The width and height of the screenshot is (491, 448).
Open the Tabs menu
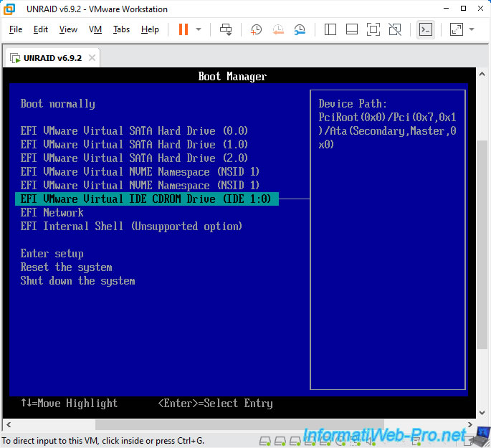[121, 29]
